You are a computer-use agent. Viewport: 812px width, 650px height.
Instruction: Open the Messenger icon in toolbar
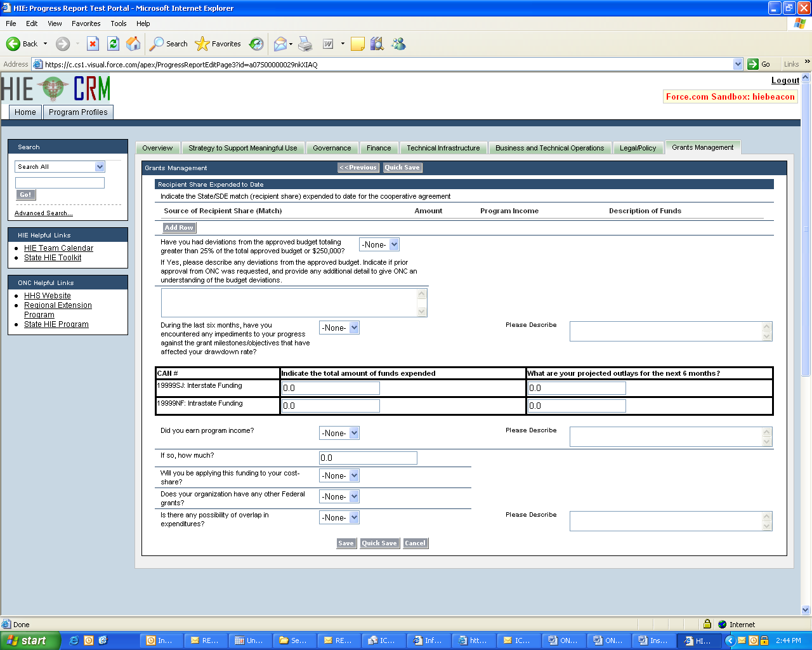(398, 44)
